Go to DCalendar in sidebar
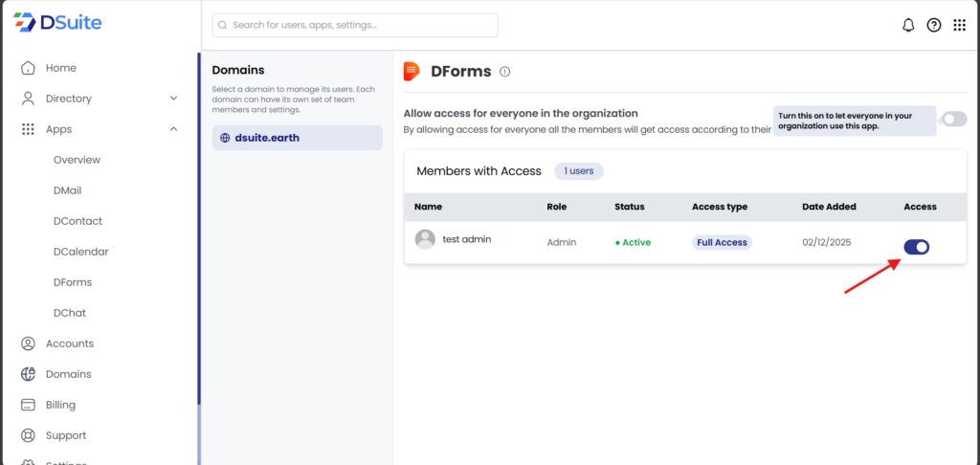The width and height of the screenshot is (980, 465). tap(80, 252)
